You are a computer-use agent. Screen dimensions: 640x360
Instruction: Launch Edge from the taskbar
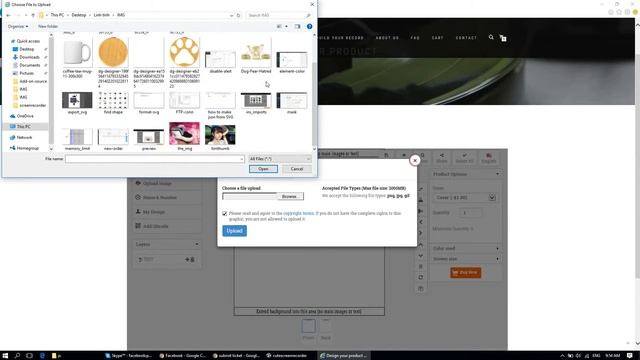point(42,356)
